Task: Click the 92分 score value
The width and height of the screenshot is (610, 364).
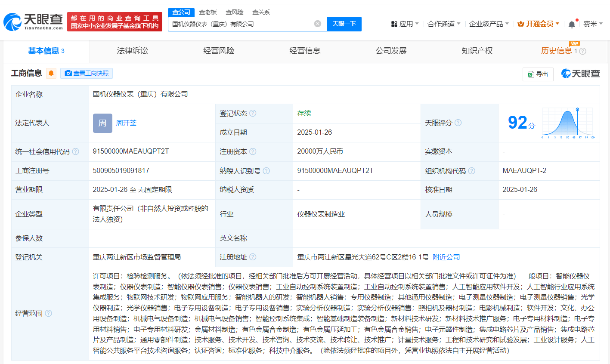Action: pyautogui.click(x=522, y=123)
